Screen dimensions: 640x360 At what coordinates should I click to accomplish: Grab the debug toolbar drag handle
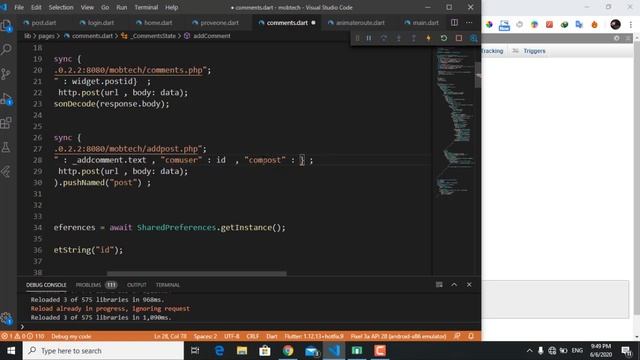pyautogui.click(x=357, y=38)
